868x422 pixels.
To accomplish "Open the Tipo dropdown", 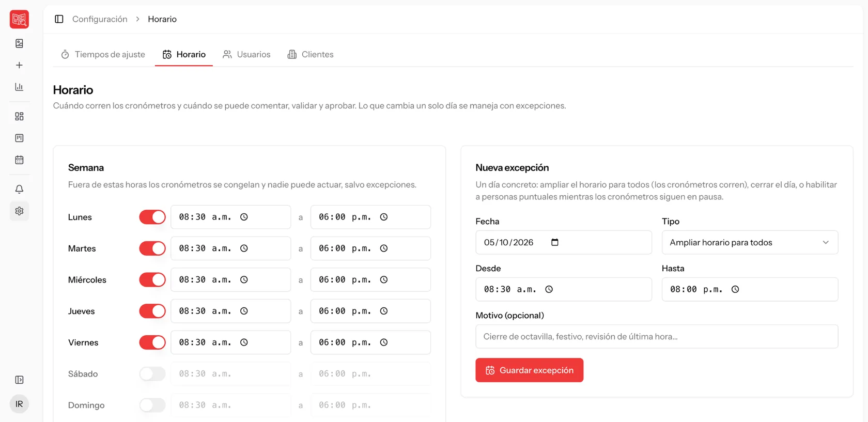I will pyautogui.click(x=750, y=242).
